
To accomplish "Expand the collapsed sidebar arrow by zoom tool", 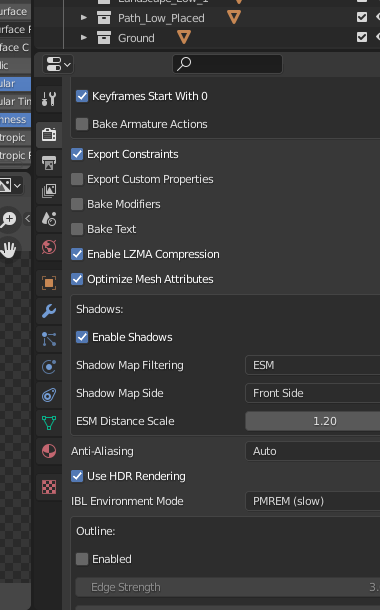I will [27, 219].
